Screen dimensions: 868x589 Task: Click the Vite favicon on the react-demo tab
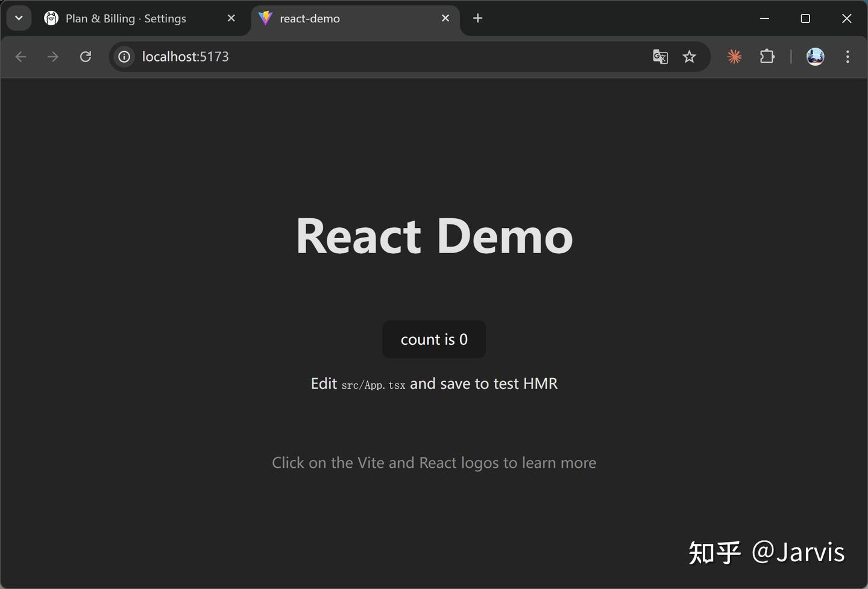click(265, 18)
